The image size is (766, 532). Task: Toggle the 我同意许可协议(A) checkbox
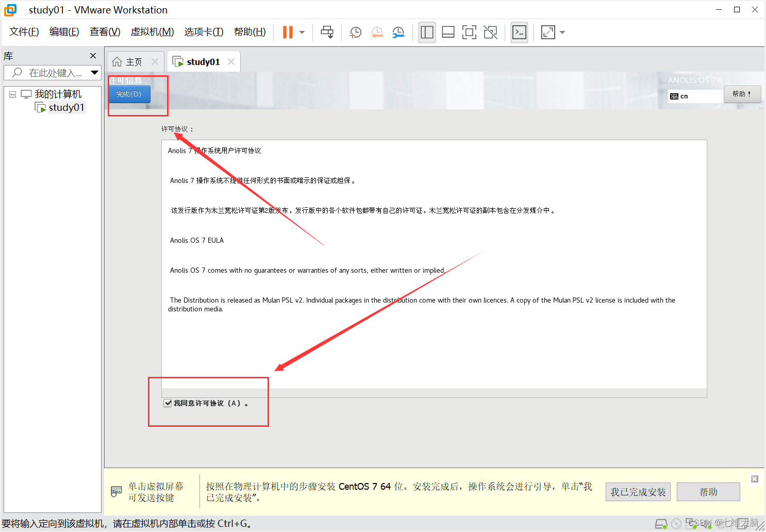[x=168, y=403]
